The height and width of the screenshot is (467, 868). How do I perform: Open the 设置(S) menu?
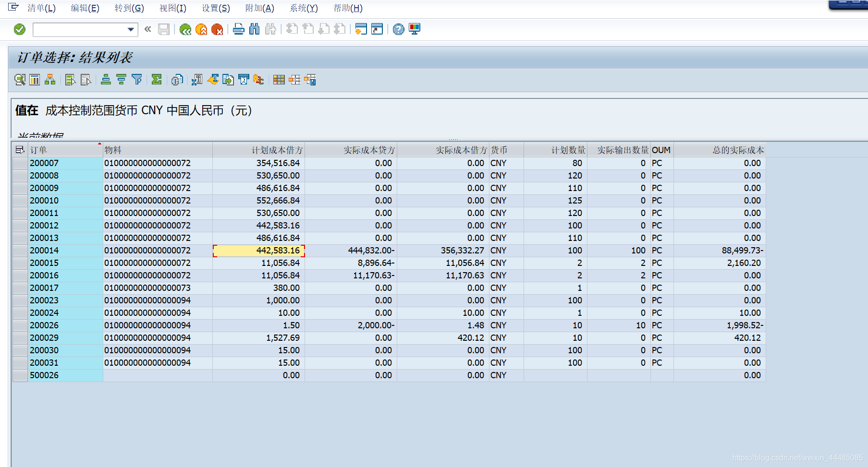click(216, 8)
